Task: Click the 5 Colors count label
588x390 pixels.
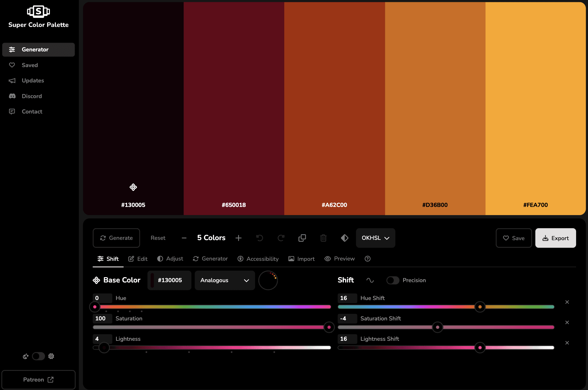Action: (211, 238)
